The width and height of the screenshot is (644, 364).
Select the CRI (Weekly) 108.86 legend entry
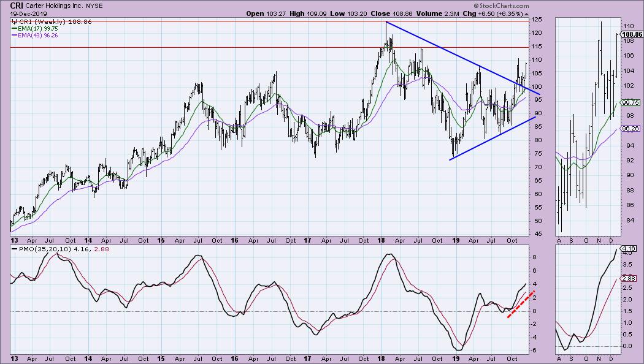[55, 21]
